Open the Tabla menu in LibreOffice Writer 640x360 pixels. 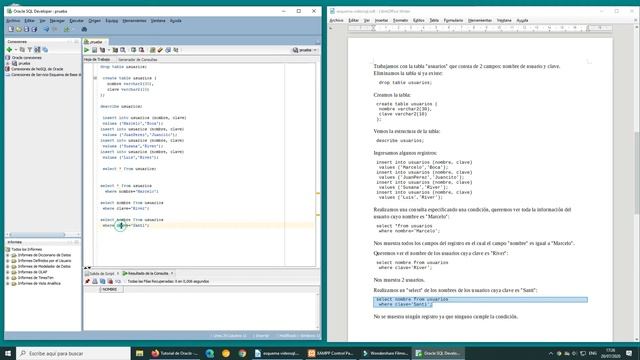click(x=434, y=20)
